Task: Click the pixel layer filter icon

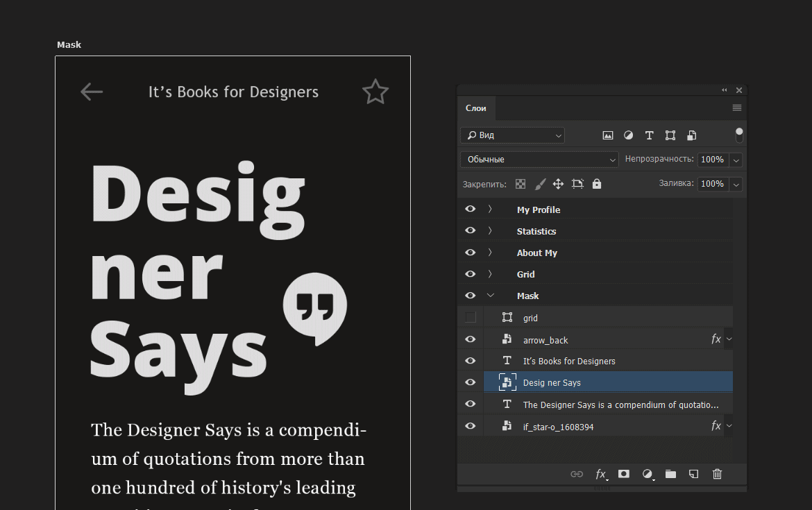Action: coord(608,135)
